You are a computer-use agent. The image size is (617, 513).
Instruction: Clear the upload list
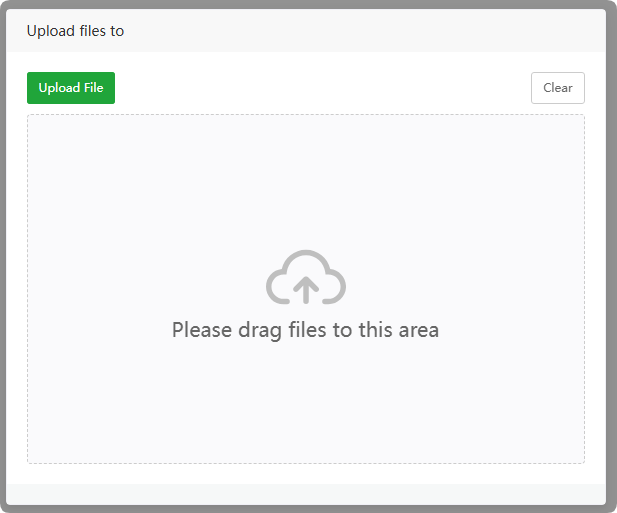(558, 88)
